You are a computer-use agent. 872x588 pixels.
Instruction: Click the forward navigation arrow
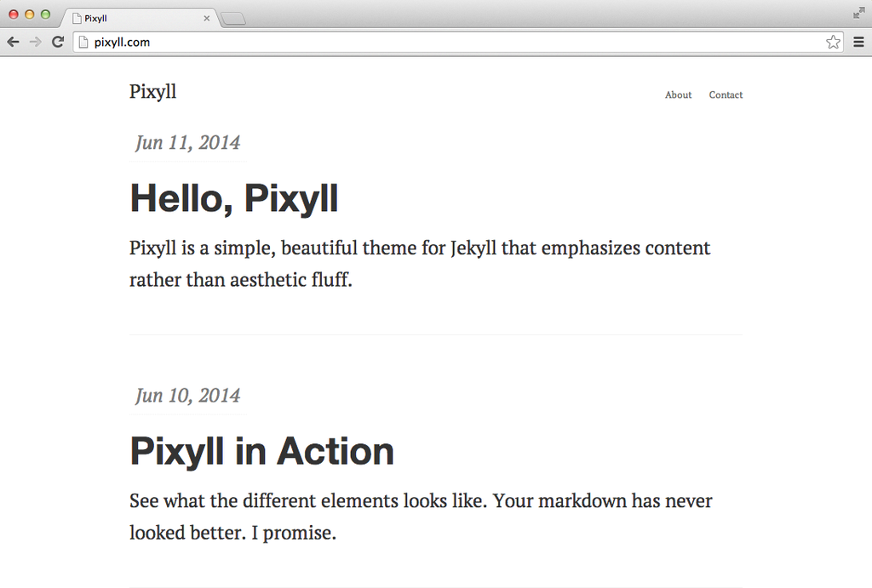(x=35, y=41)
